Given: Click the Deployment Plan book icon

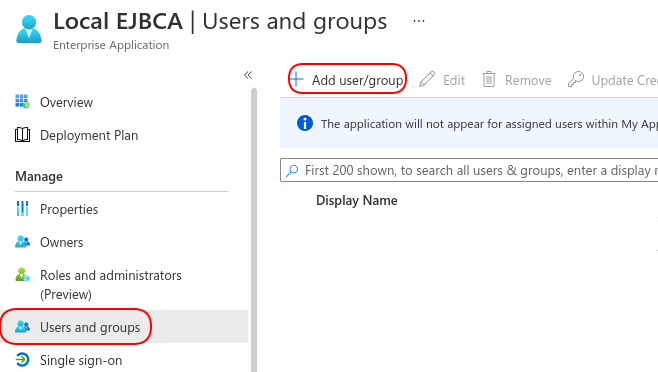Looking at the screenshot, I should 22,135.
